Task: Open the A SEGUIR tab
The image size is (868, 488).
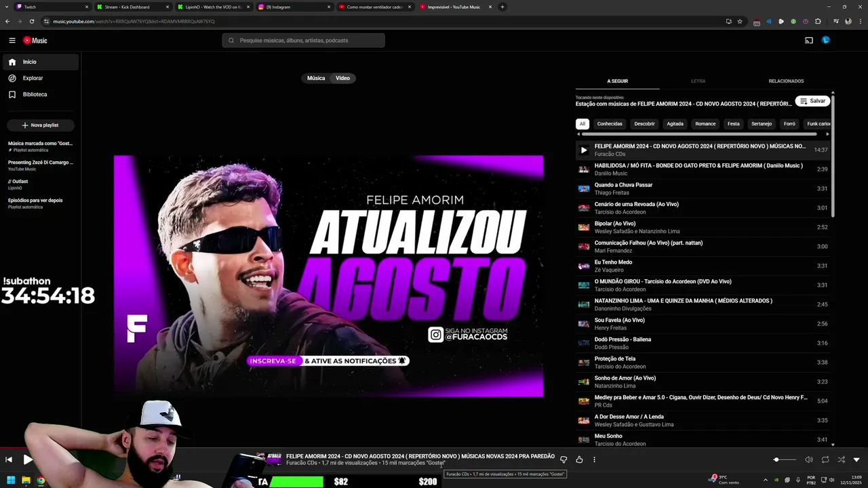Action: click(x=617, y=81)
